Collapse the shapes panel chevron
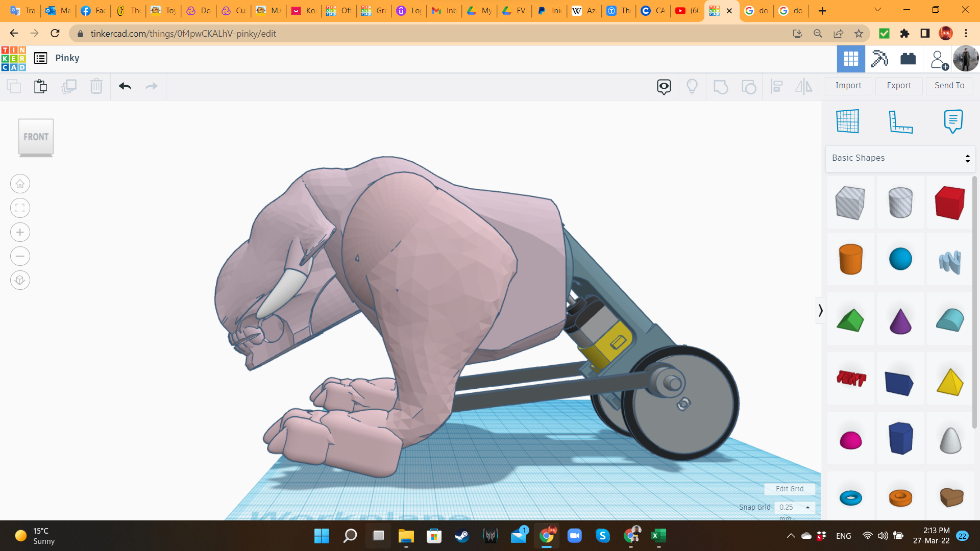 pyautogui.click(x=820, y=310)
